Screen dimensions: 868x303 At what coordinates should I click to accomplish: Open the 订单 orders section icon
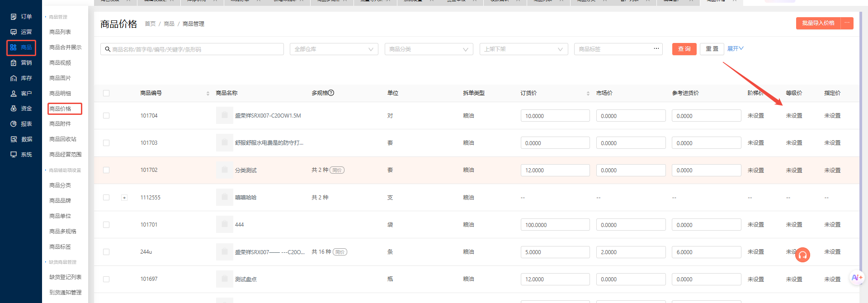[14, 17]
